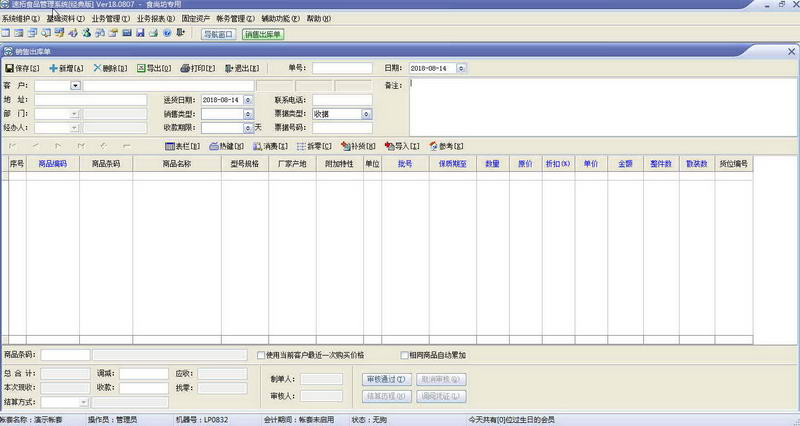Open the 表栏[B] column settings
Viewport: 800px width, 426px height.
point(183,146)
